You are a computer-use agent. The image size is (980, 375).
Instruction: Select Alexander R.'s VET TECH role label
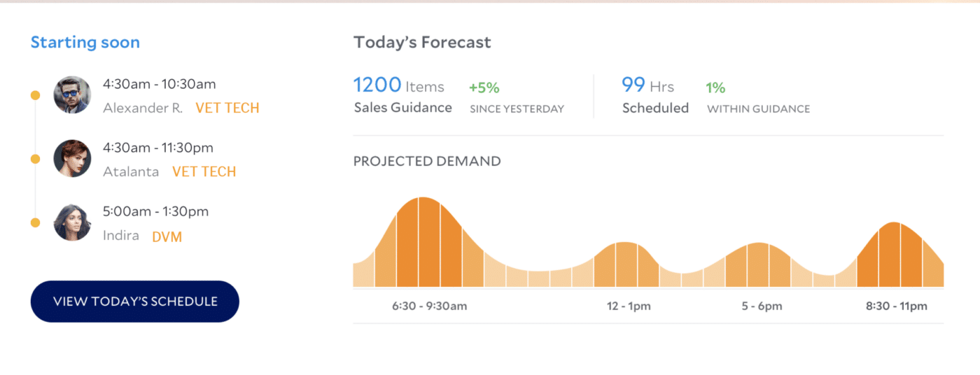click(x=227, y=108)
